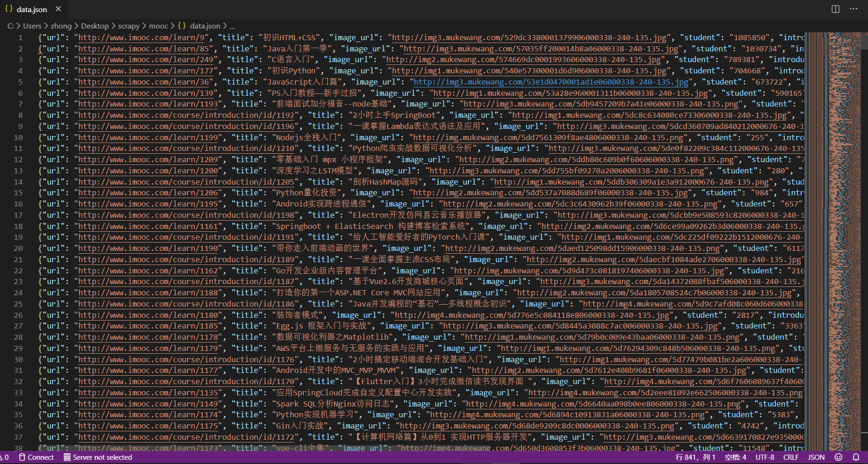This screenshot has height=464, width=868.
Task: Split the editor to the right
Action: click(x=836, y=9)
